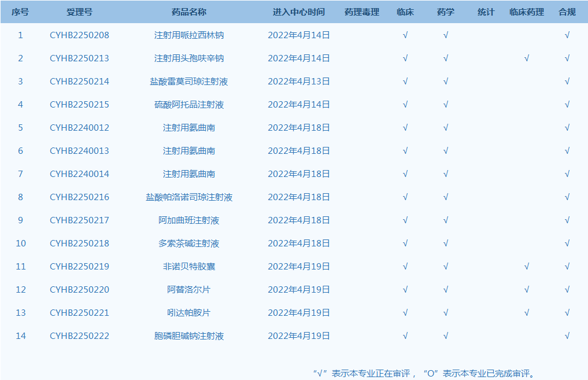Select acceptance number CYHB2240013
Screen dimensions: 588x380
(79, 151)
